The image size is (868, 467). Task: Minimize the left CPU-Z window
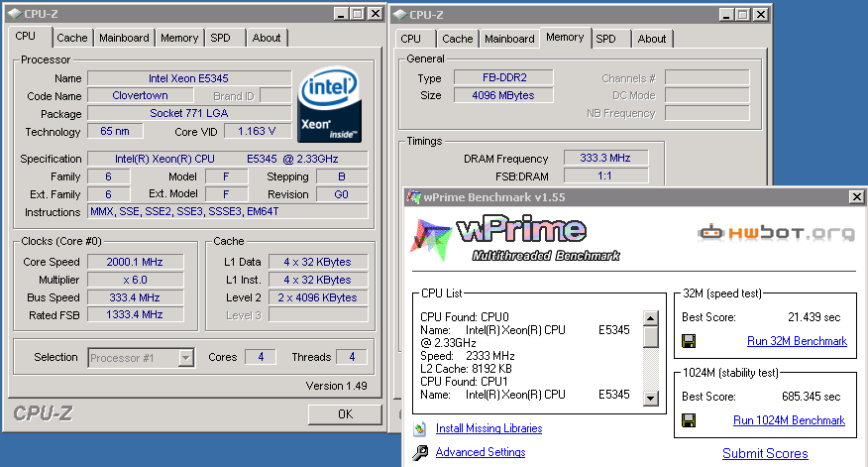click(x=341, y=14)
